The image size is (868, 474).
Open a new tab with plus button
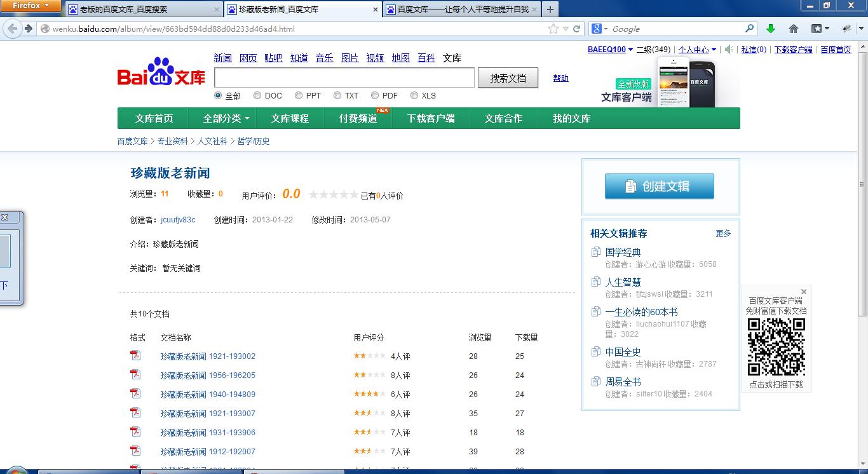point(550,10)
